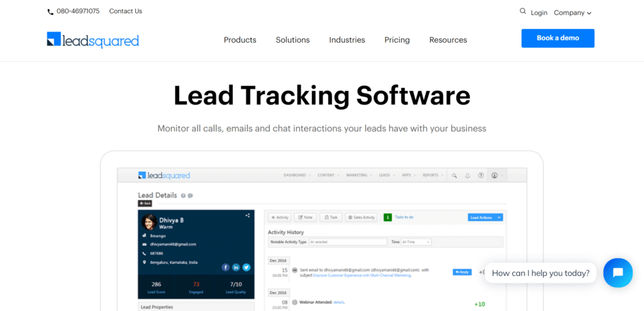
Task: Open Dhivya B's LinkedIn profile icon
Action: click(236, 268)
